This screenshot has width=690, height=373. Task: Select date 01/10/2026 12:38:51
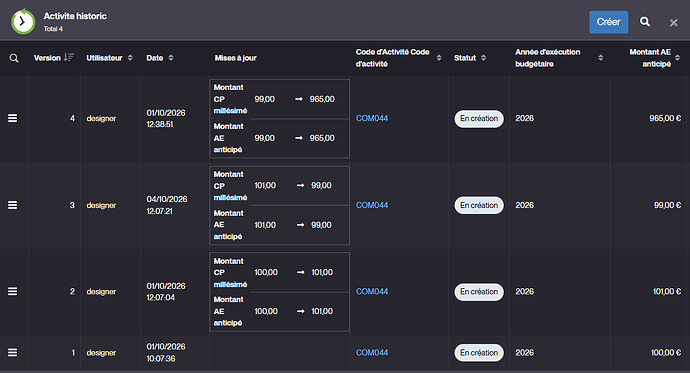click(x=166, y=119)
